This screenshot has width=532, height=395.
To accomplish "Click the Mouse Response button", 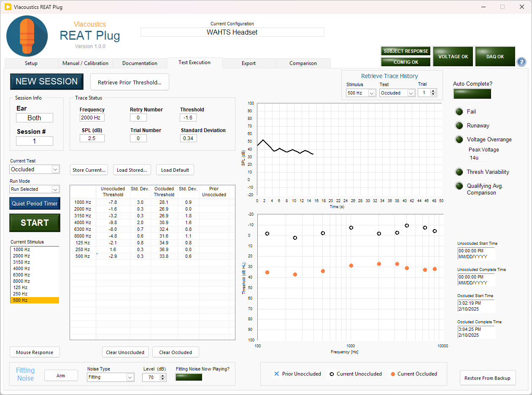I will pos(35,352).
